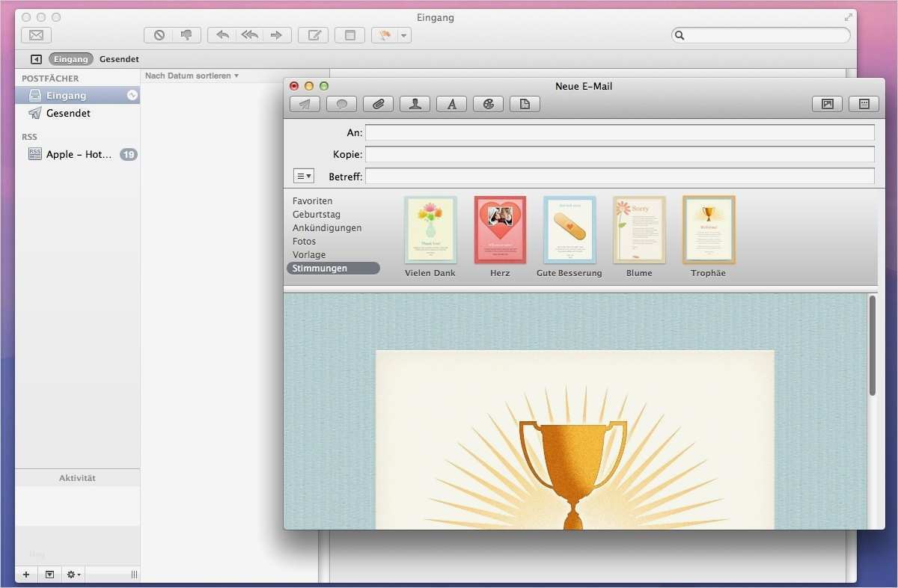Mark message as junk with thumbs-down icon
This screenshot has width=898, height=588.
click(x=186, y=34)
